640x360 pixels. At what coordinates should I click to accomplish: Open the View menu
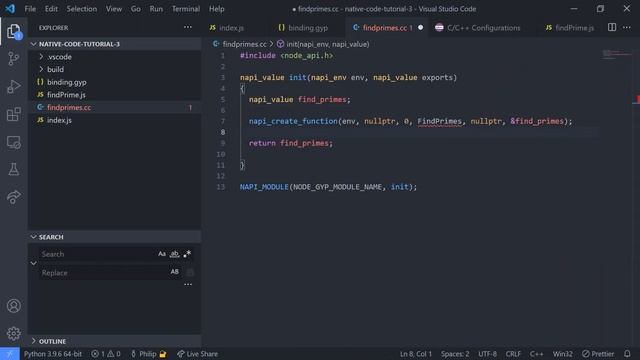point(113,9)
